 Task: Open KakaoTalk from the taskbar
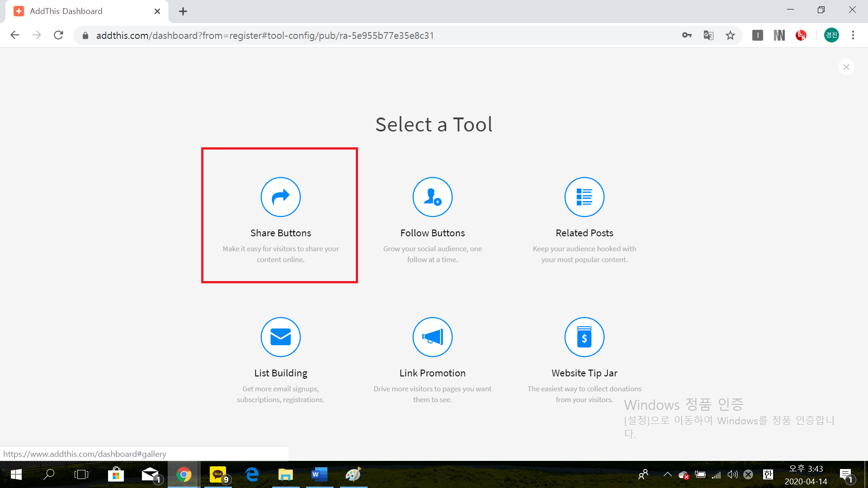tap(218, 474)
